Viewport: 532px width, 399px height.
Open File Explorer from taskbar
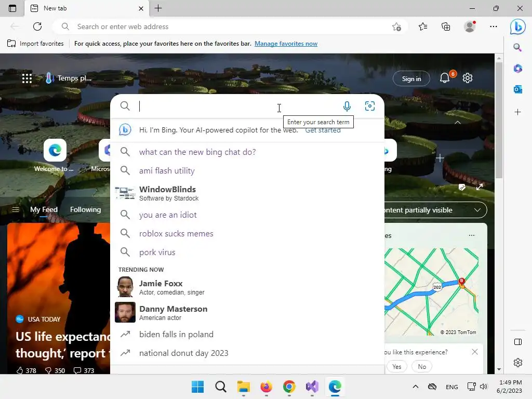243,387
